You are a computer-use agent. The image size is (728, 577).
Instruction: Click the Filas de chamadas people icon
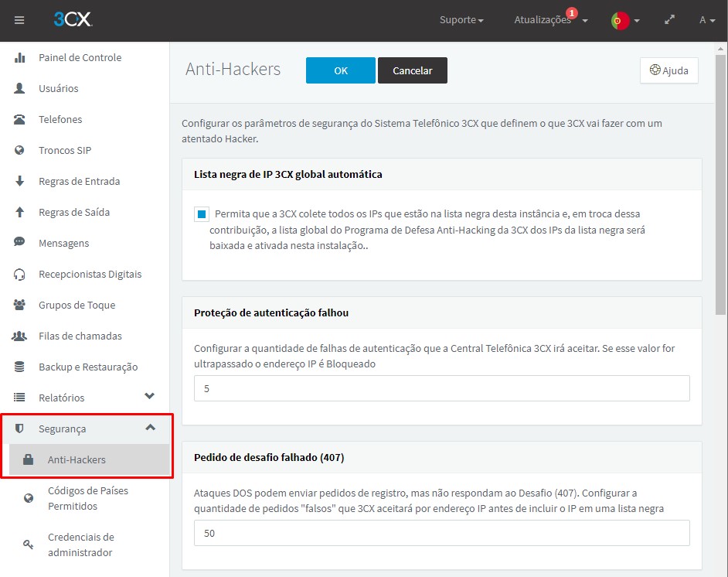pyautogui.click(x=19, y=336)
